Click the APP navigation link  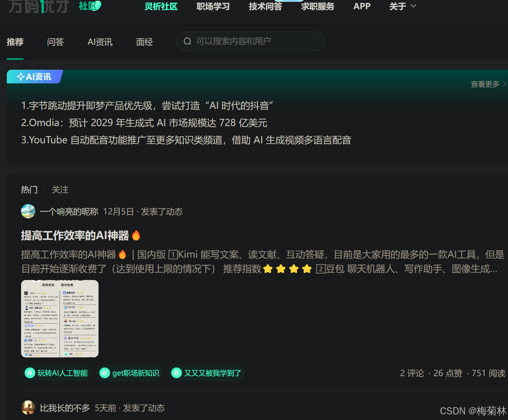pyautogui.click(x=362, y=6)
